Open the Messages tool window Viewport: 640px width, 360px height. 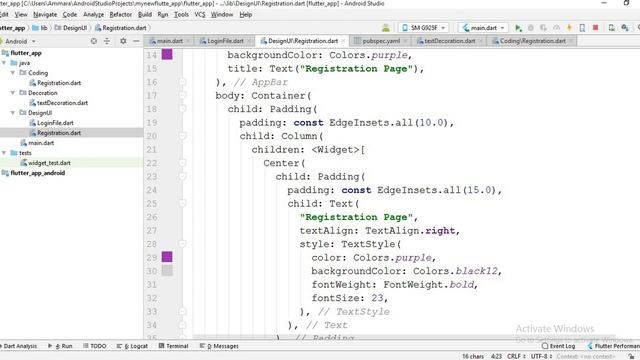click(x=219, y=346)
